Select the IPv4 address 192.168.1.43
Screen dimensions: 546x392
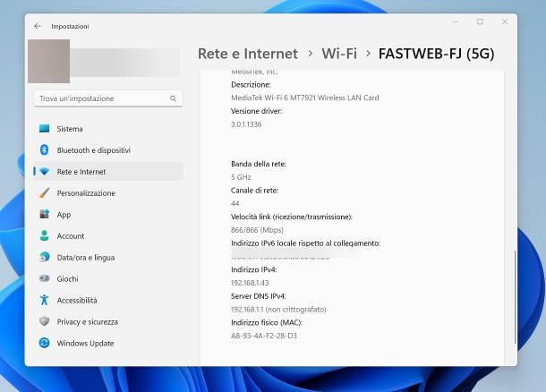tap(250, 283)
